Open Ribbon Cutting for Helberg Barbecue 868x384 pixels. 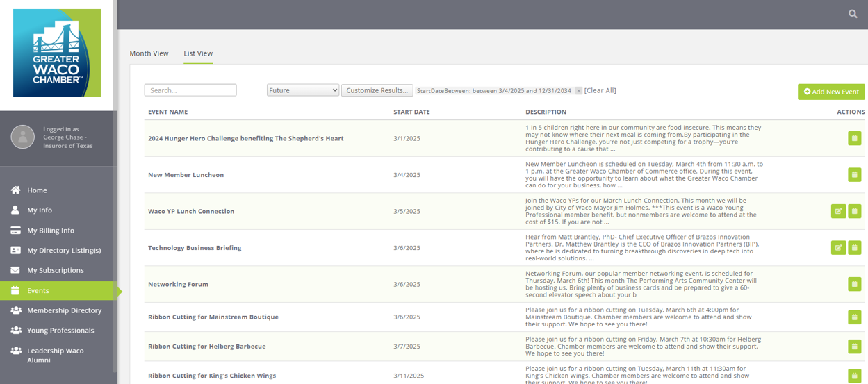point(206,346)
